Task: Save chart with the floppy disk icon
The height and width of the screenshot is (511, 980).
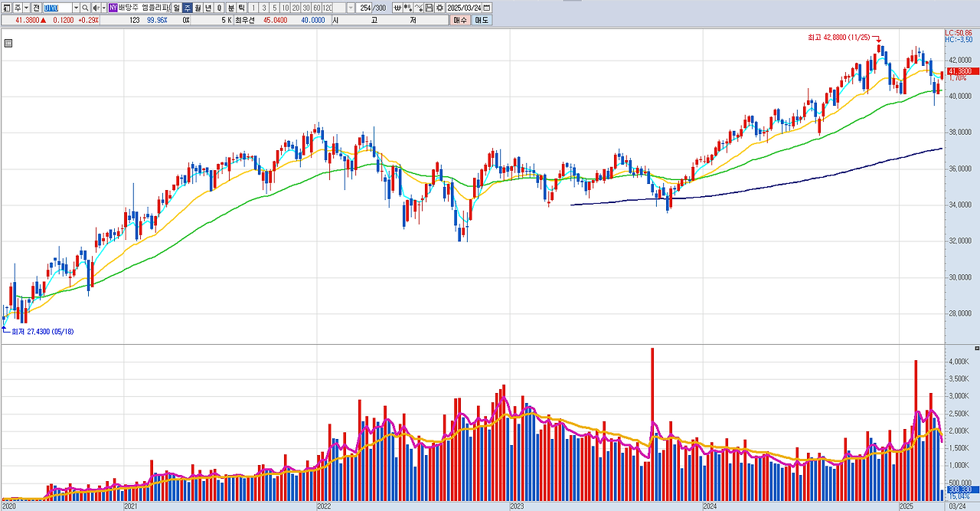Action: [429, 8]
